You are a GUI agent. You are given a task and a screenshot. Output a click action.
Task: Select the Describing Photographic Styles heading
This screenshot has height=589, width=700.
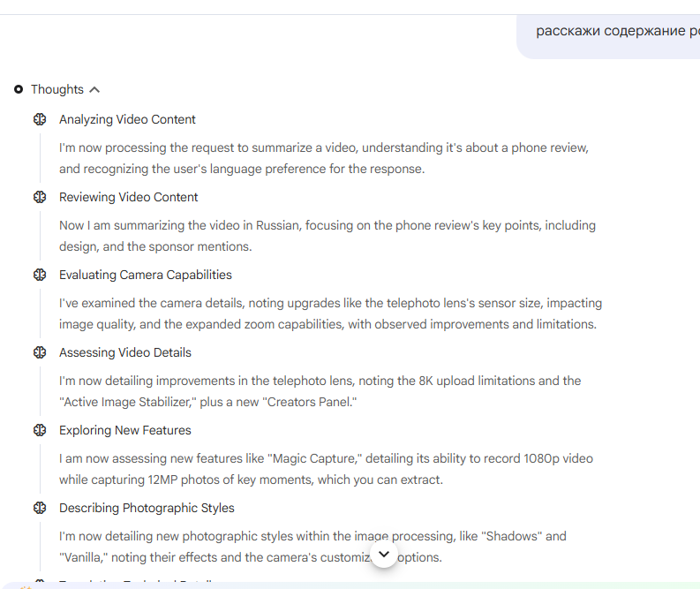pyautogui.click(x=147, y=508)
